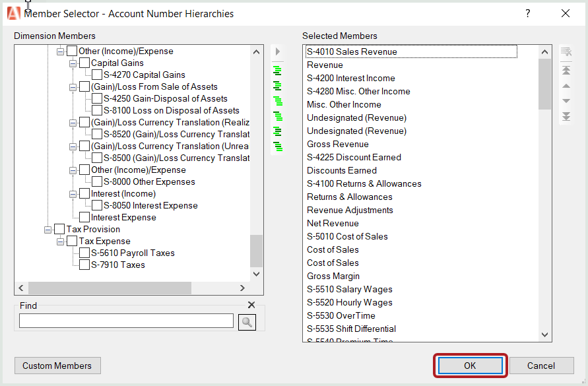Select Net Revenue entry
Viewport: 588px width, 386px height.
click(333, 223)
